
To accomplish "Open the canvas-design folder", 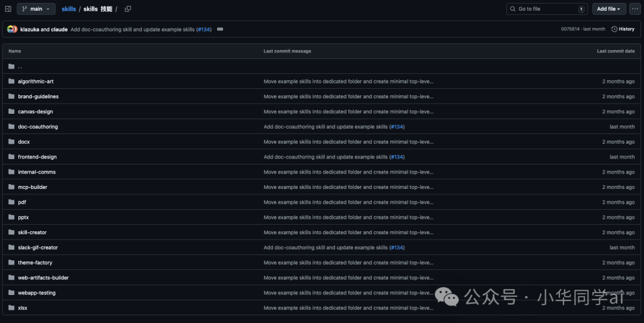I will [x=35, y=111].
